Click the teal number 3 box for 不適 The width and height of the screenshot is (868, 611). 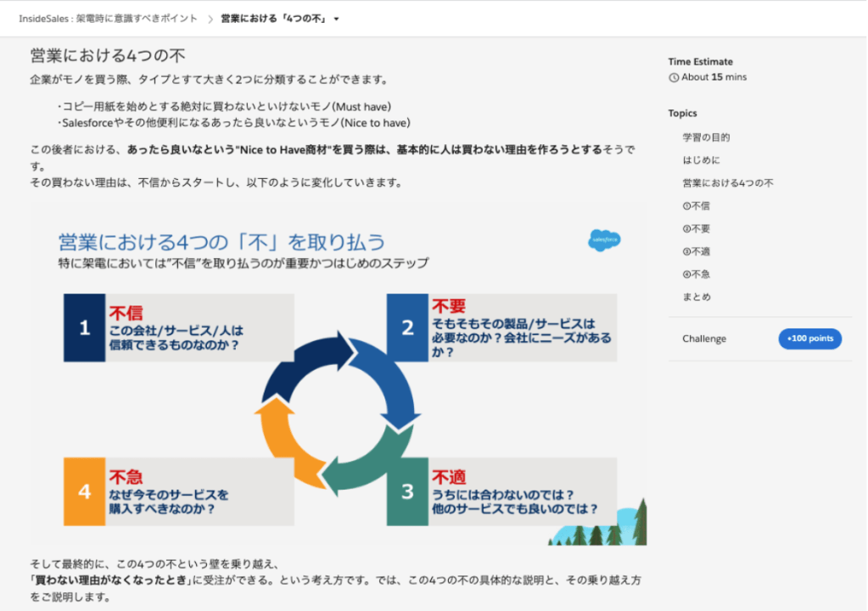[407, 492]
